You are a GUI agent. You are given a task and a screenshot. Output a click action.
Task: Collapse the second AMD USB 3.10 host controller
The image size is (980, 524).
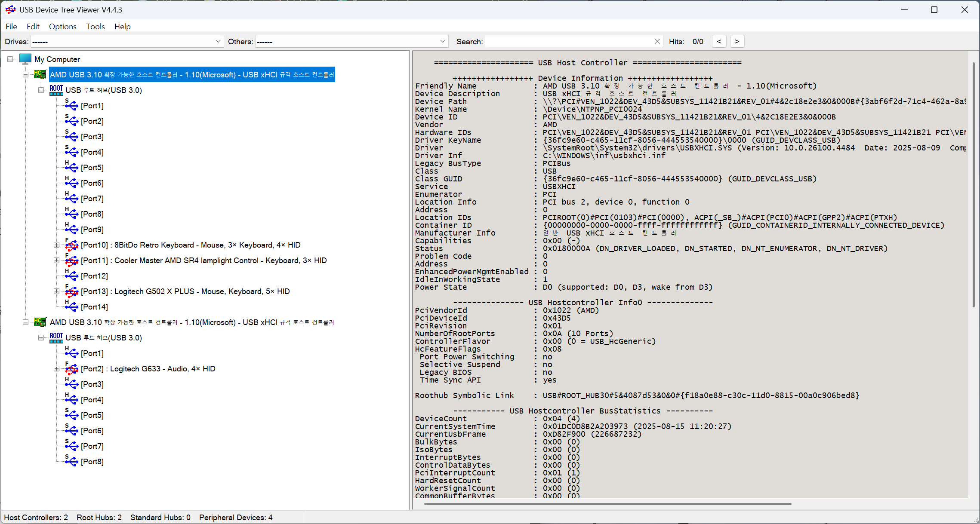[x=25, y=322]
